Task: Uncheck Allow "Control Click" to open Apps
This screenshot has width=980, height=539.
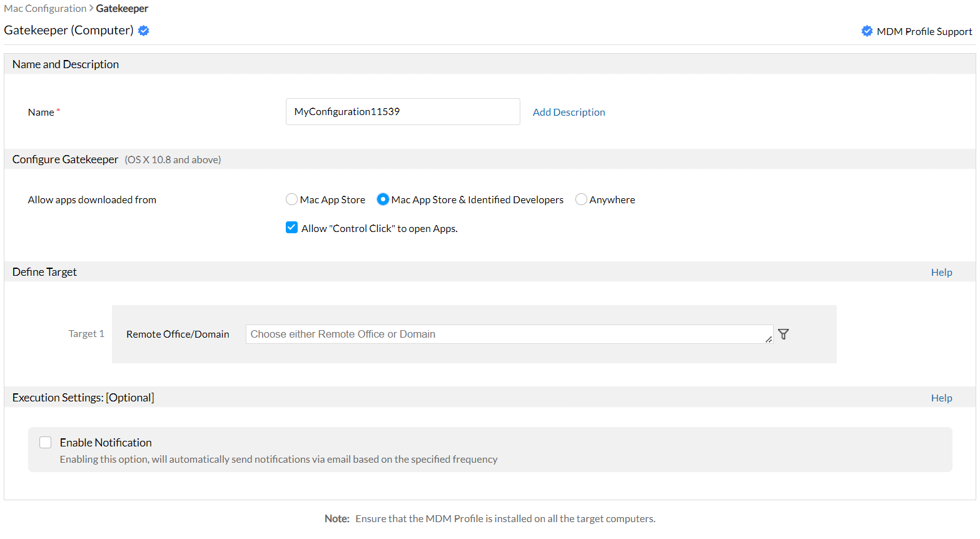Action: pos(291,228)
